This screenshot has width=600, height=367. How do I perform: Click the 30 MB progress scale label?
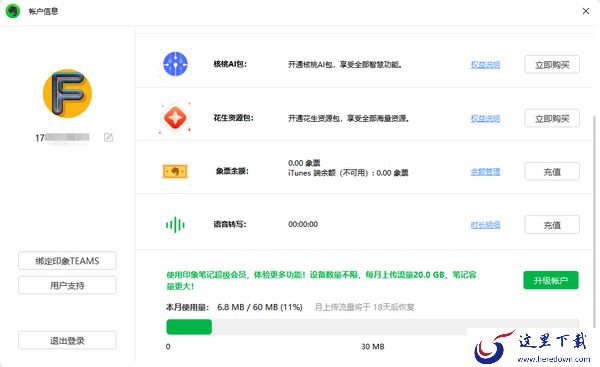373,347
